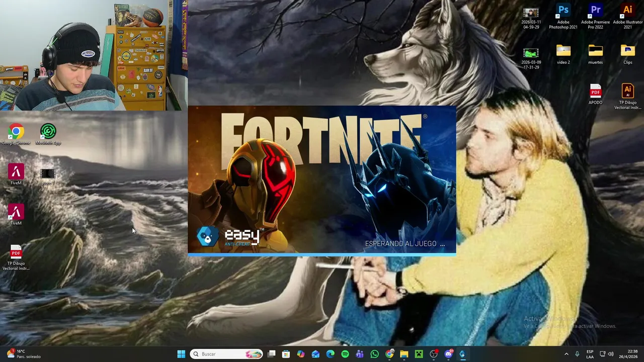This screenshot has height=362, width=644.
Task: Open network settings from the tray
Action: pos(603,354)
